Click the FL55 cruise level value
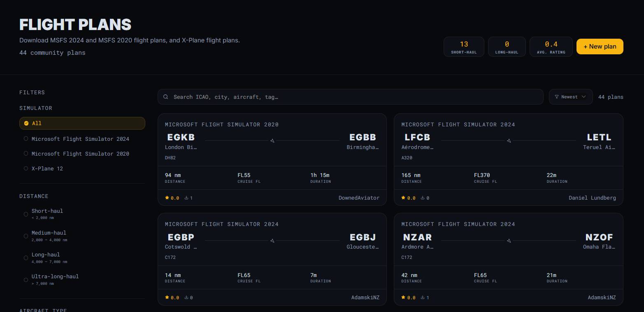This screenshot has width=644, height=312. (x=244, y=175)
